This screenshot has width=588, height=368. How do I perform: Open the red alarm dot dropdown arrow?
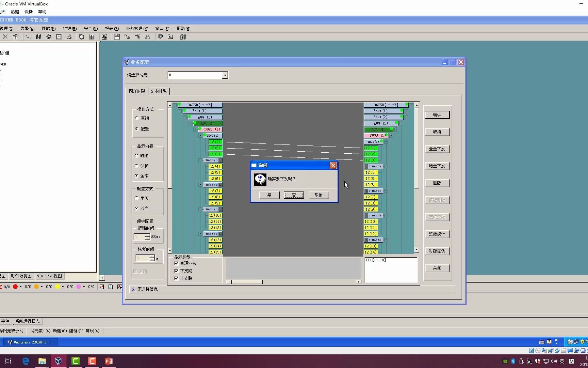[x=20, y=287]
